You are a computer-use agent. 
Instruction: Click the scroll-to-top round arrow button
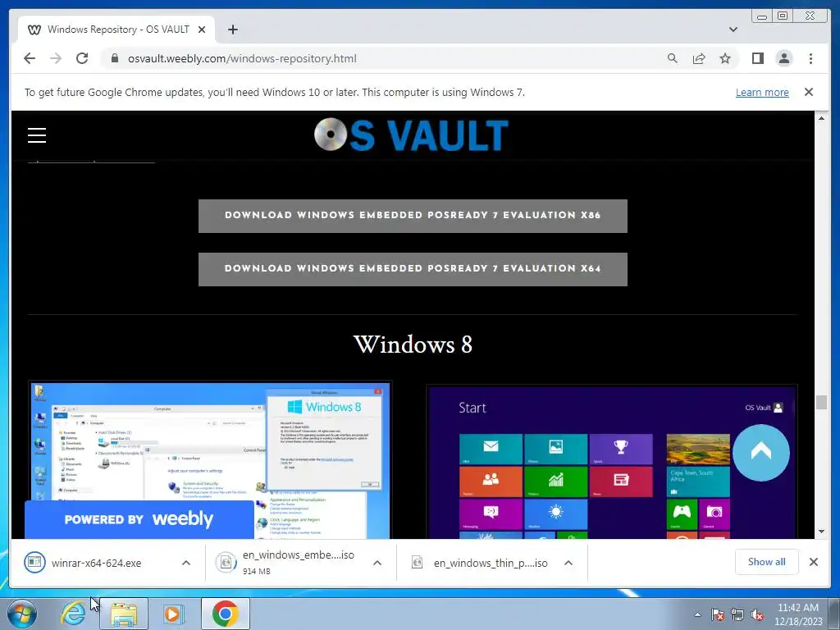tap(760, 453)
